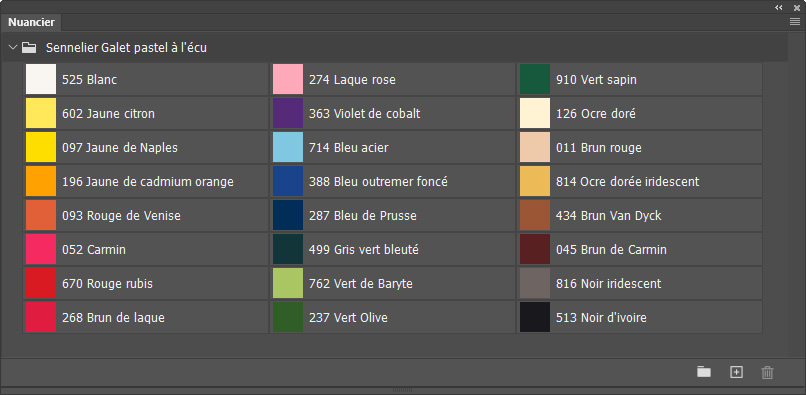Collapse the panel with double-arrow icon
The height and width of the screenshot is (395, 806).
point(779,7)
